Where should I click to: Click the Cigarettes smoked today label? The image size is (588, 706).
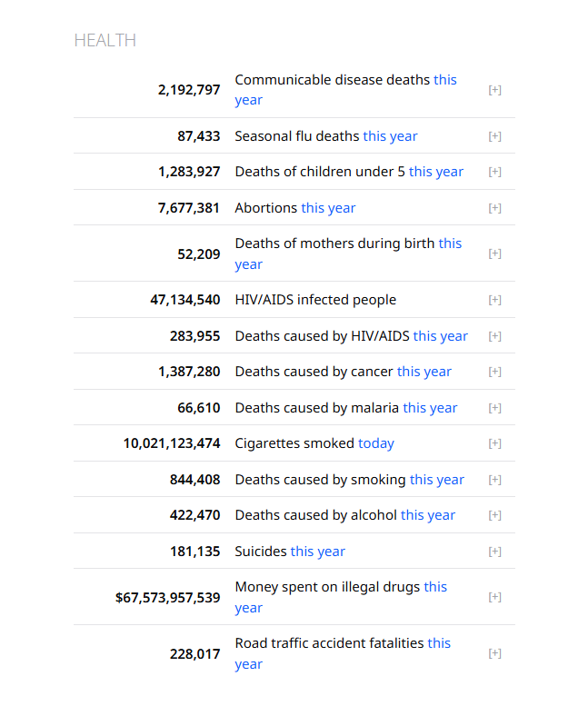(x=314, y=443)
